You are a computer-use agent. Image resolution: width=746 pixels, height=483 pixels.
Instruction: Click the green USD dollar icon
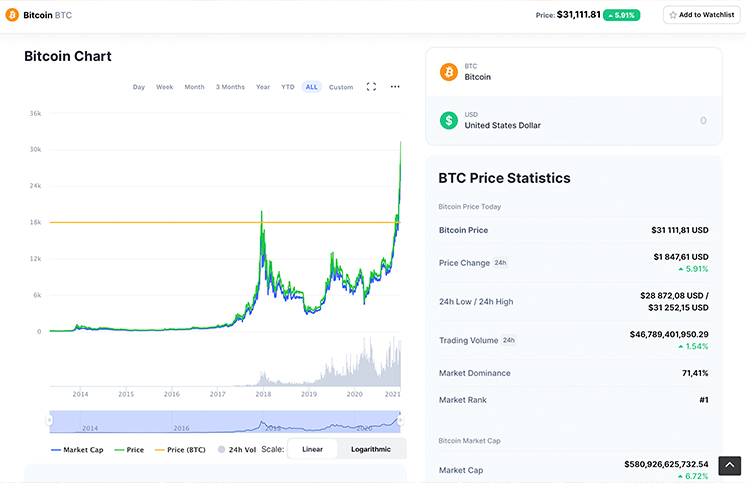(x=449, y=120)
